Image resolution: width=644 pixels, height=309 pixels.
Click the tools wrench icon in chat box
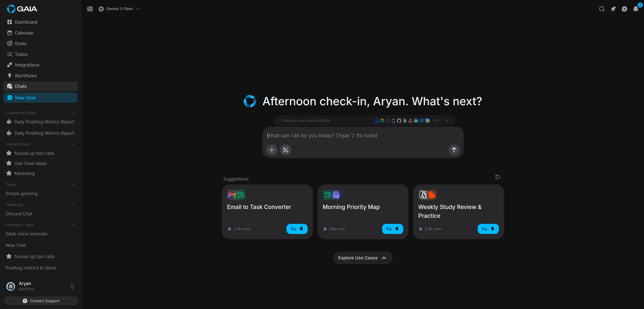coord(285,150)
